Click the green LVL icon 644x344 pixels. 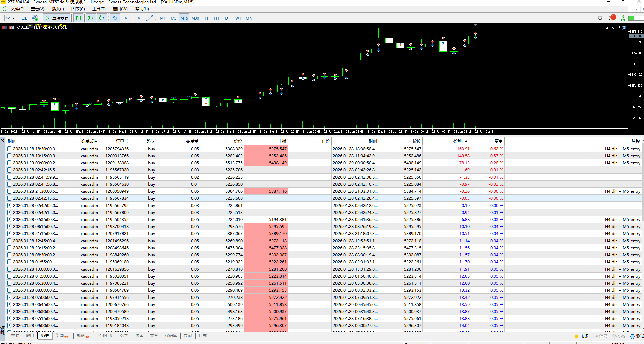click(623, 18)
